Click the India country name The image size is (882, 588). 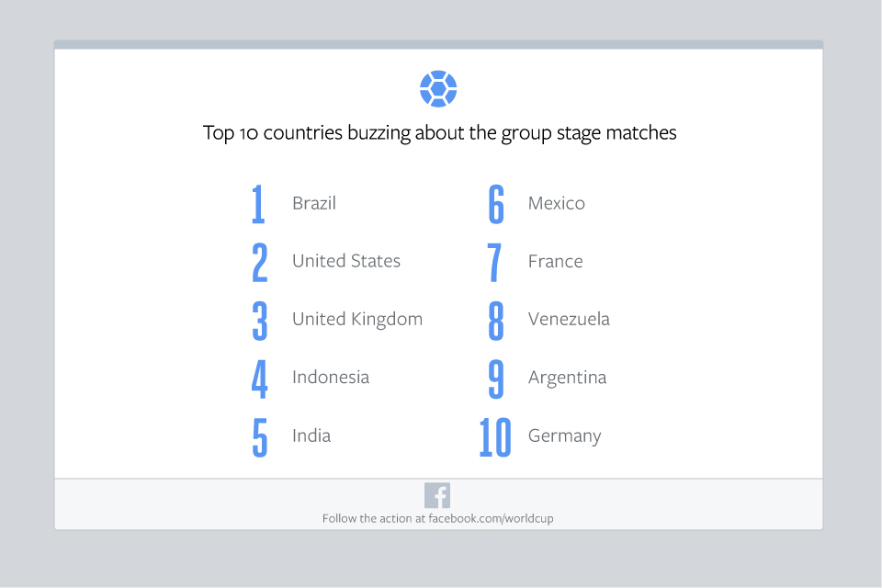click(311, 435)
